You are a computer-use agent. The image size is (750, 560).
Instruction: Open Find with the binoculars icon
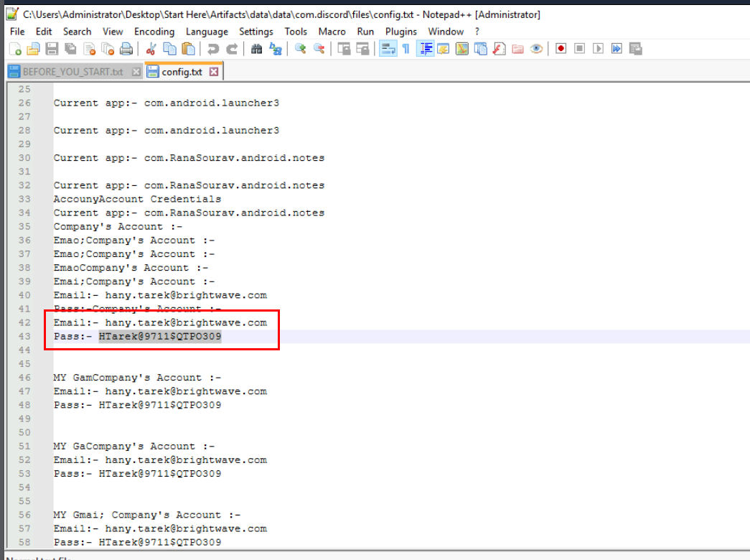tap(256, 49)
